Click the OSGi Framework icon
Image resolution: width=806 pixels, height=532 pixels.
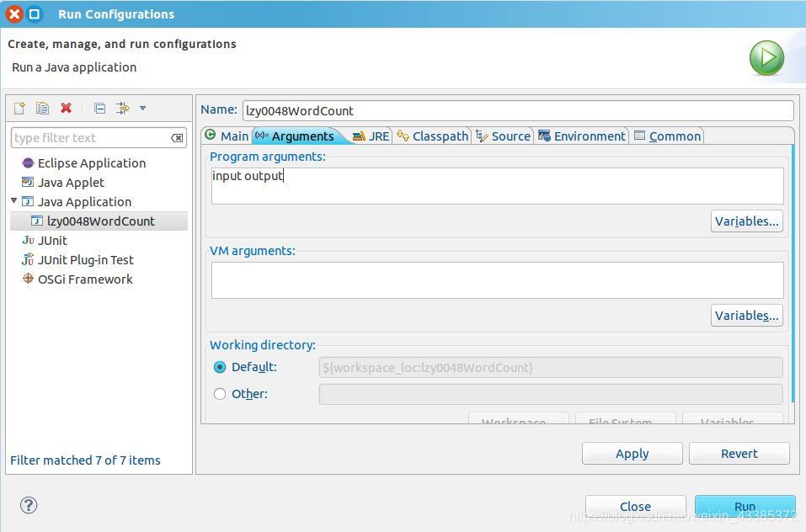[x=28, y=279]
